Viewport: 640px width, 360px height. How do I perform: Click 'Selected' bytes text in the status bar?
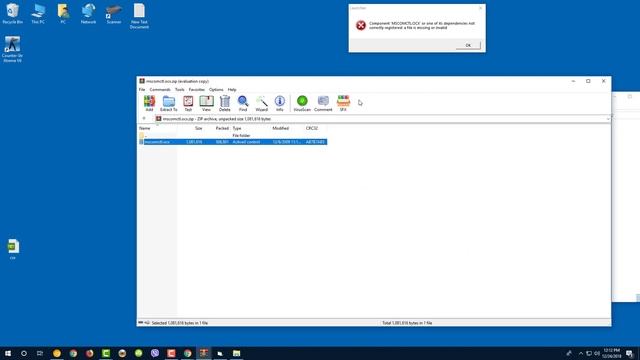(180, 323)
